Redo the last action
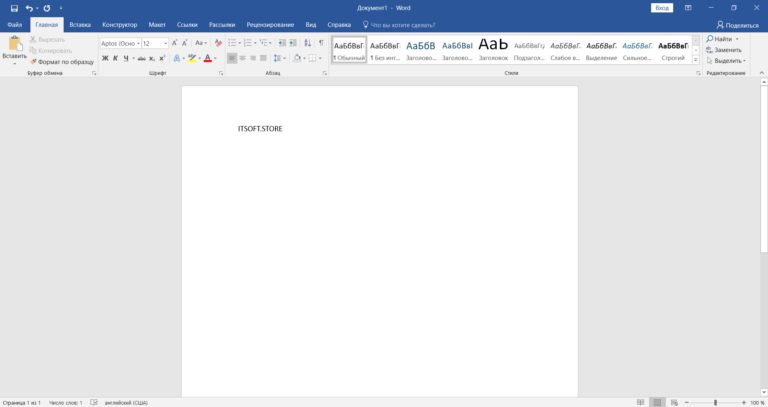Viewport: 768px width, 407px height. [47, 8]
